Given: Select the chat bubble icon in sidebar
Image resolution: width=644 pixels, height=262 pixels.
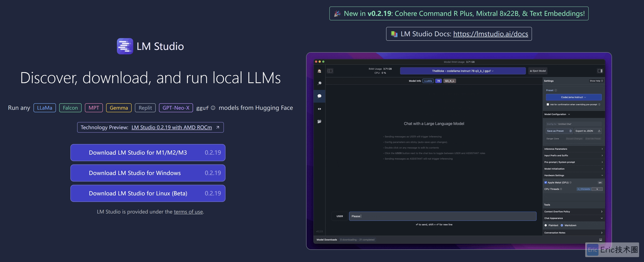Looking at the screenshot, I should tap(319, 96).
